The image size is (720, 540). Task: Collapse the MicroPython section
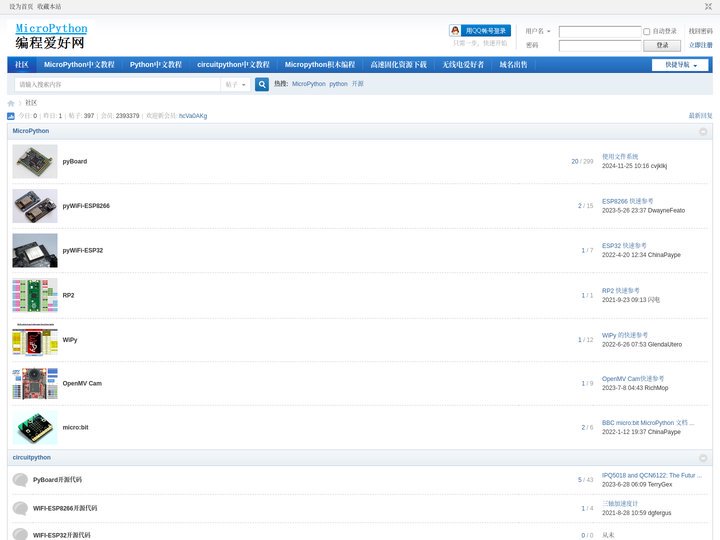pyautogui.click(x=703, y=131)
